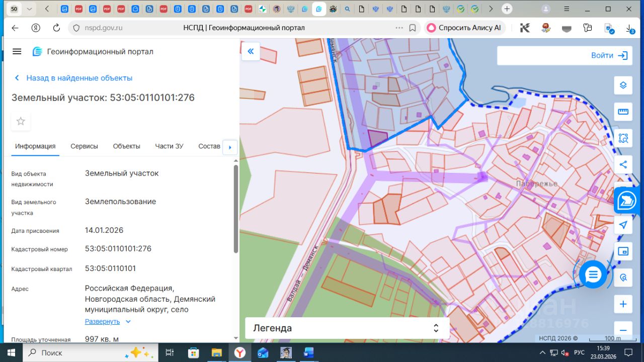
Task: Center map on my location
Action: (x=623, y=225)
